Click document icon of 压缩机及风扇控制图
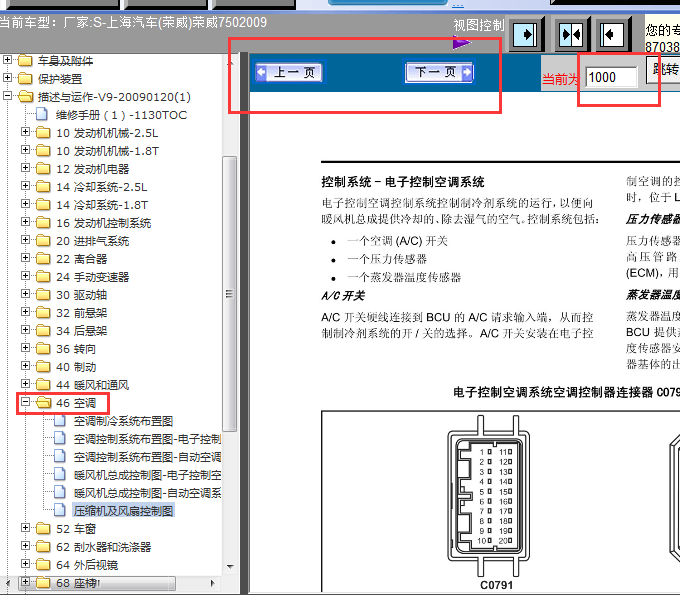This screenshot has width=680, height=595. 60,510
